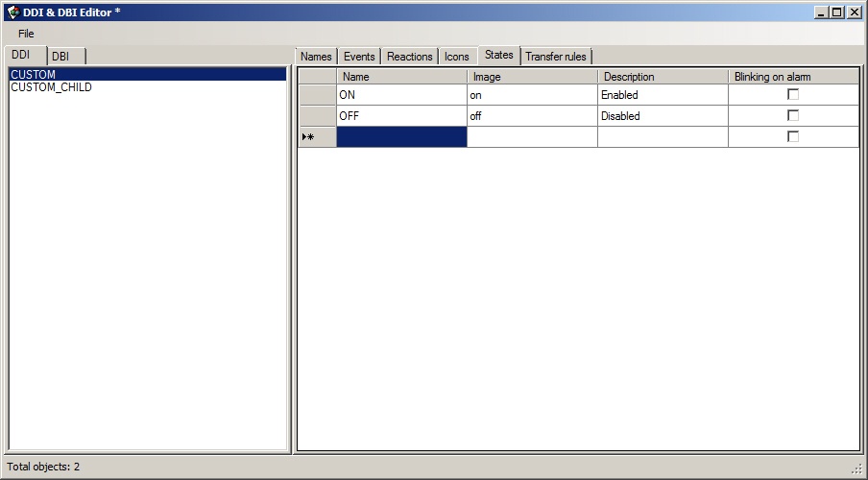Switch to the DBI tab
The width and height of the screenshot is (868, 480).
(66, 57)
